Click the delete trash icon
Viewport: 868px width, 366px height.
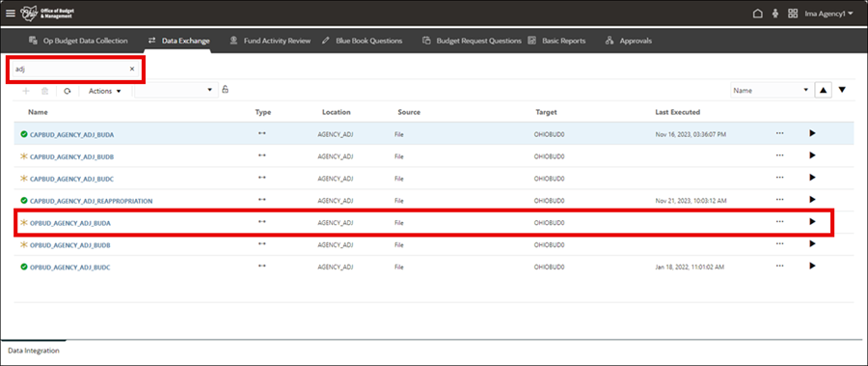(x=44, y=91)
